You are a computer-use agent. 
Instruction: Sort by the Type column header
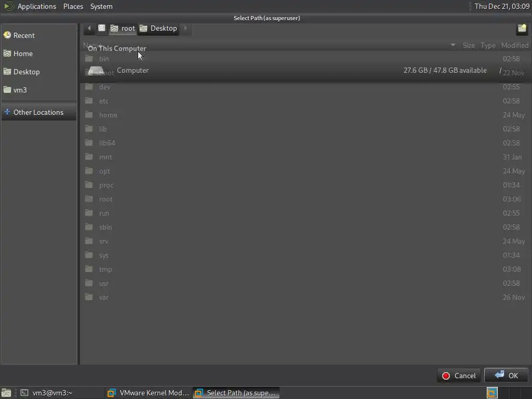click(488, 46)
